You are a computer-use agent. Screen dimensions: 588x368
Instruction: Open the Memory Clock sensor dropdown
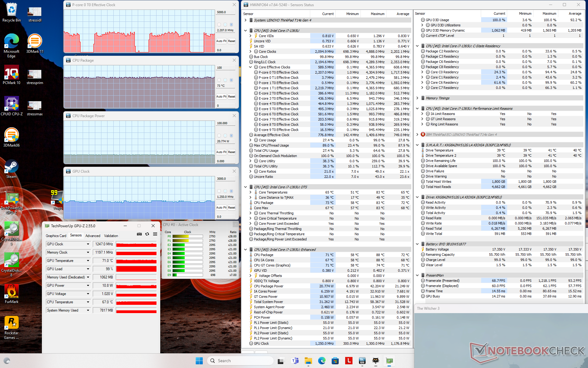coord(88,252)
